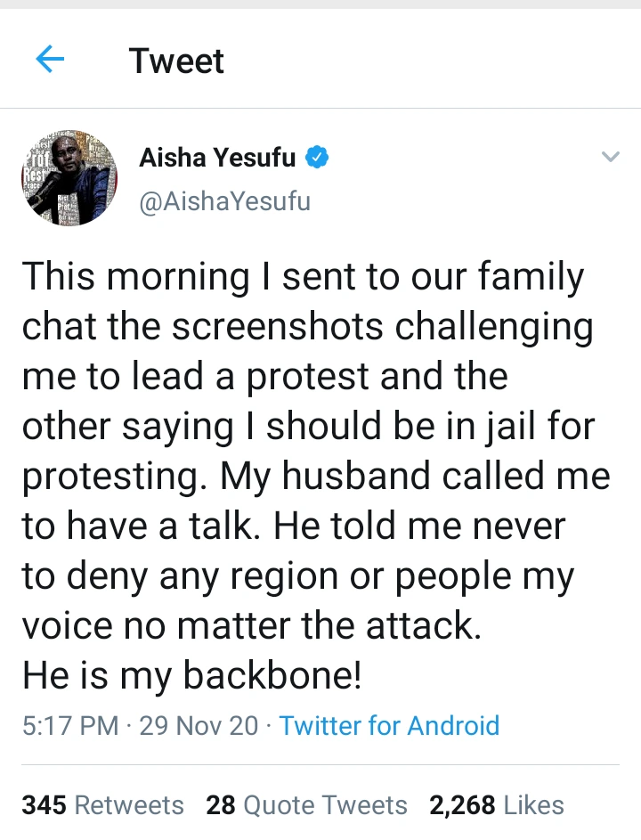Open the @AishaYesufu handle
The height and width of the screenshot is (840, 641).
pos(224,201)
